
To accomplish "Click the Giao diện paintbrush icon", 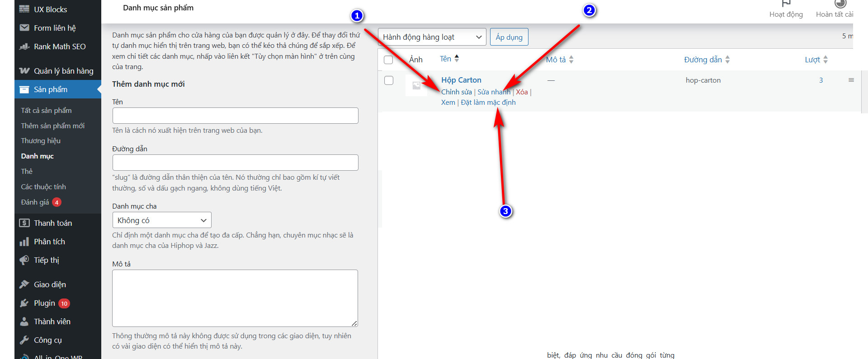I will [x=24, y=284].
